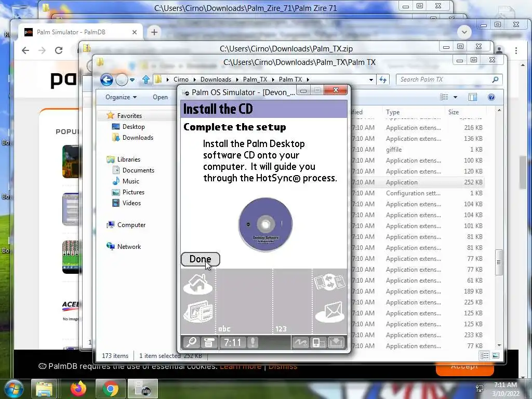532x399 pixels.
Task: Change view icon in Explorer toolbar
Action: click(x=444, y=97)
